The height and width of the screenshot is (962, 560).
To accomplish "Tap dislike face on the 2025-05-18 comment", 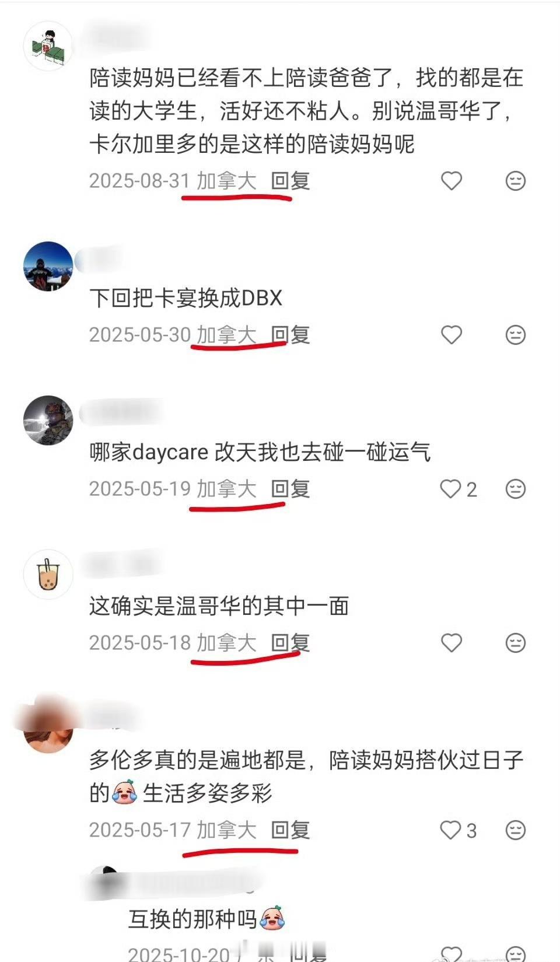I will [x=515, y=643].
